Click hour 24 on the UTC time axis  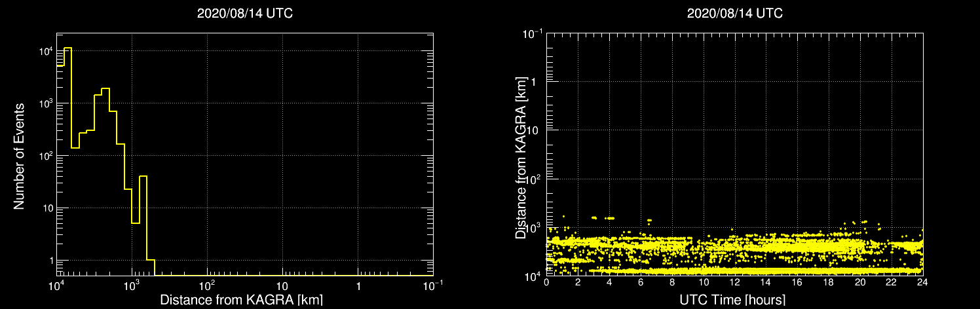click(x=922, y=283)
